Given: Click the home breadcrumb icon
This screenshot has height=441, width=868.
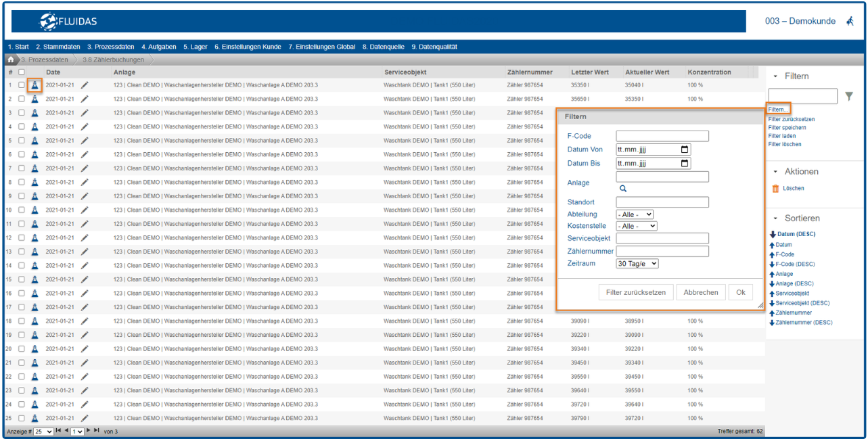Looking at the screenshot, I should coord(12,60).
